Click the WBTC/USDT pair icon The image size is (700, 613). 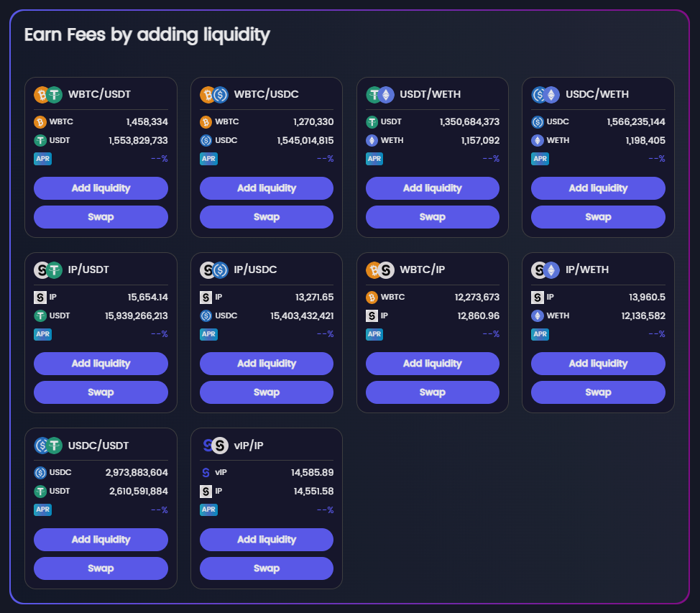48,95
